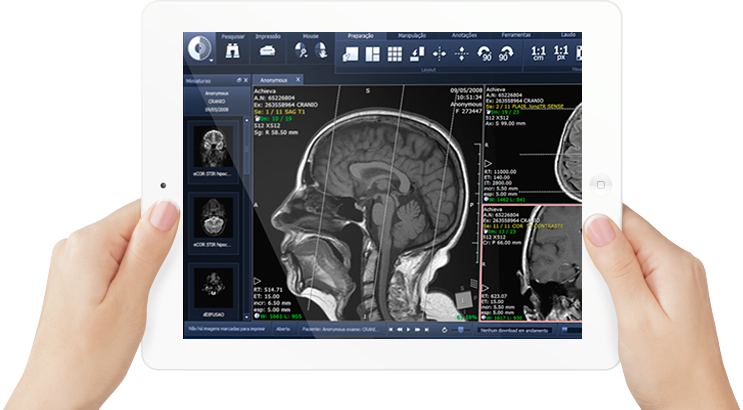Choose the single-image layout icon
This screenshot has width=743, height=410.
(350, 54)
